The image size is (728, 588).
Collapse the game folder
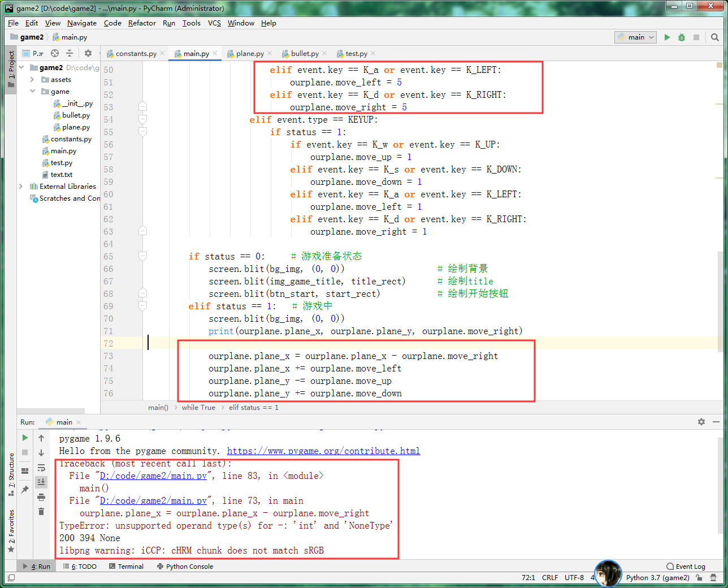pyautogui.click(x=32, y=92)
